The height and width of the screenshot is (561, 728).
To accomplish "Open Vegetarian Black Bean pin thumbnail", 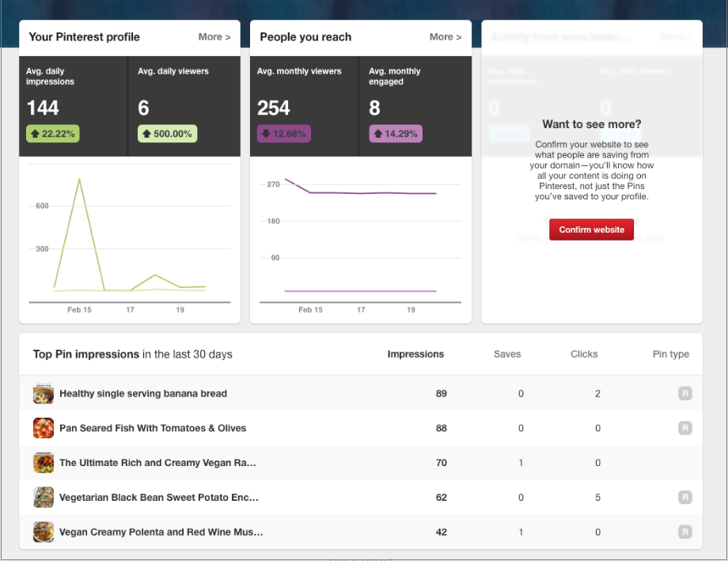I will pyautogui.click(x=44, y=498).
